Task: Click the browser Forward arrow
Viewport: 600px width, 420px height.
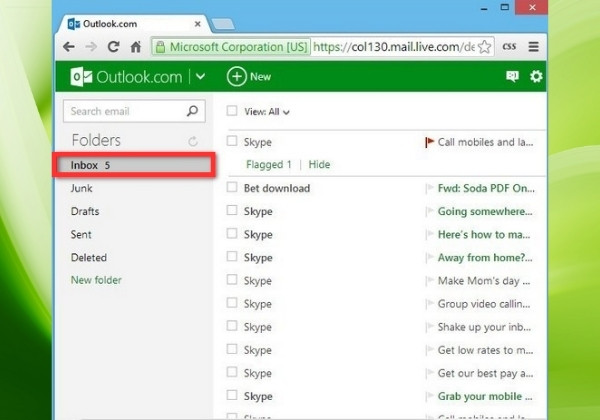Action: coord(91,47)
